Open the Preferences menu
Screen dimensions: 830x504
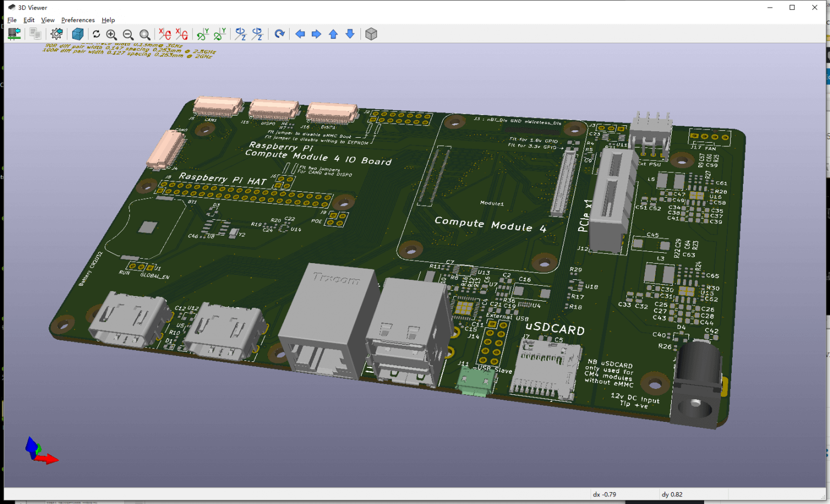(78, 20)
